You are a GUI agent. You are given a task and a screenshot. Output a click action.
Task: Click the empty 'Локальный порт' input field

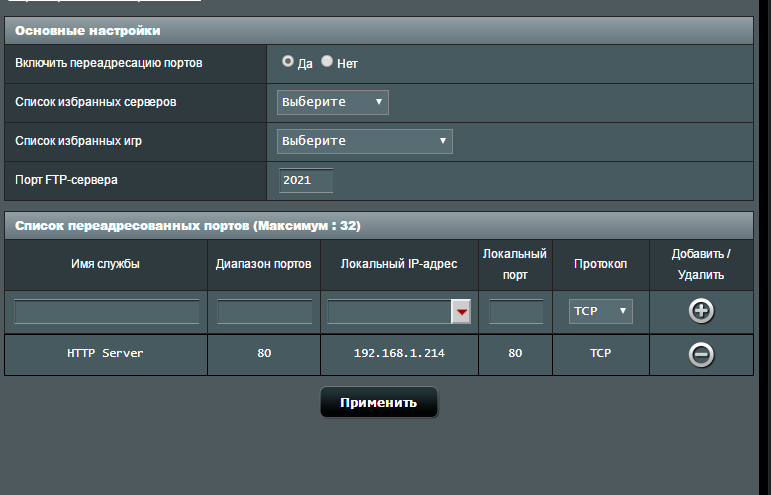coord(516,311)
